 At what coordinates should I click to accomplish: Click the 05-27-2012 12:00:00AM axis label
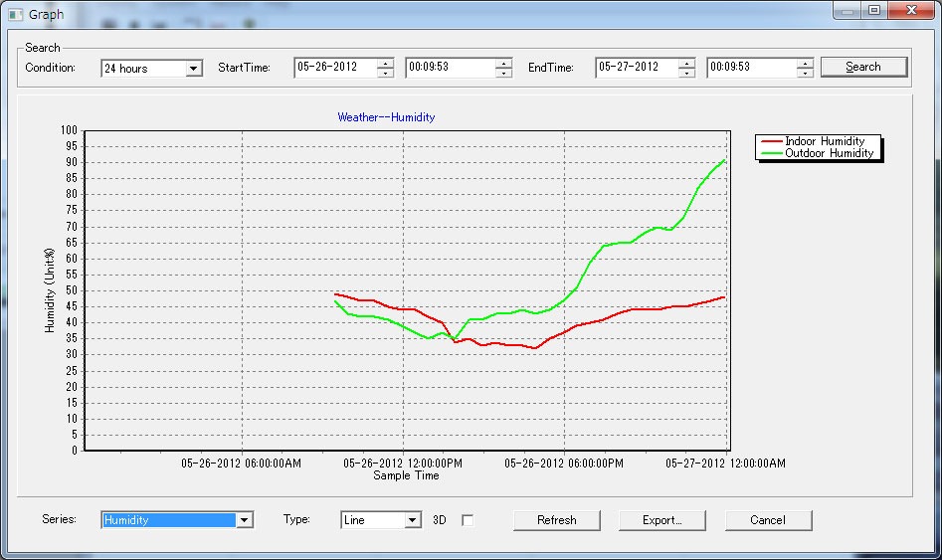725,464
